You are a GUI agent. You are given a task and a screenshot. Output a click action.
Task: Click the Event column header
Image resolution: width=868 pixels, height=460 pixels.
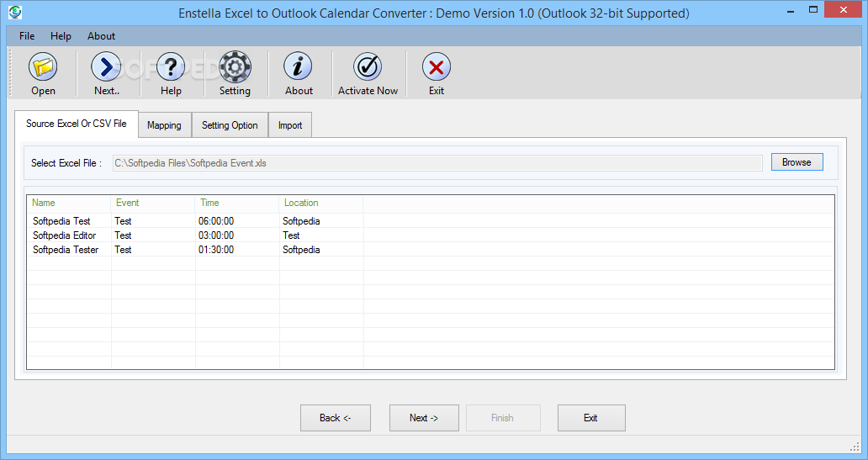(x=153, y=204)
